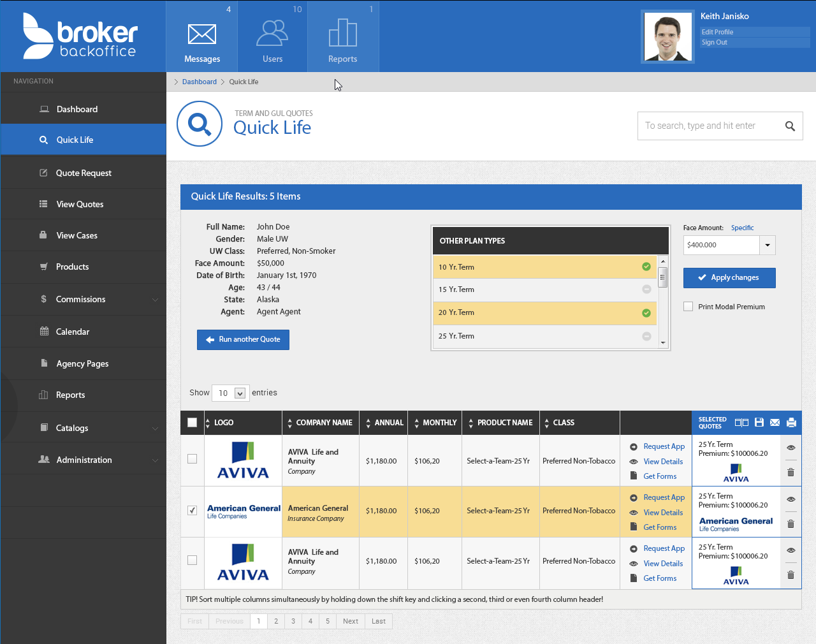Click the Calendar icon in the sidebar

44,331
